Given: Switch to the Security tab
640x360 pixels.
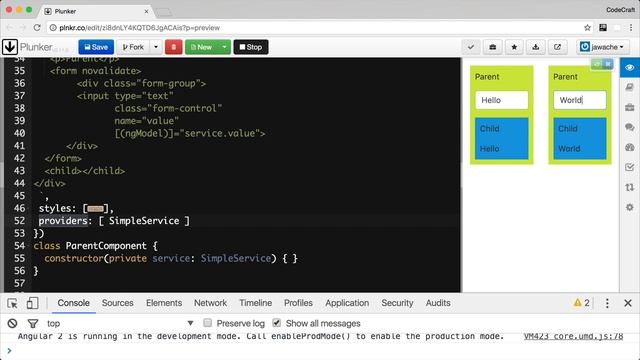Looking at the screenshot, I should (397, 303).
